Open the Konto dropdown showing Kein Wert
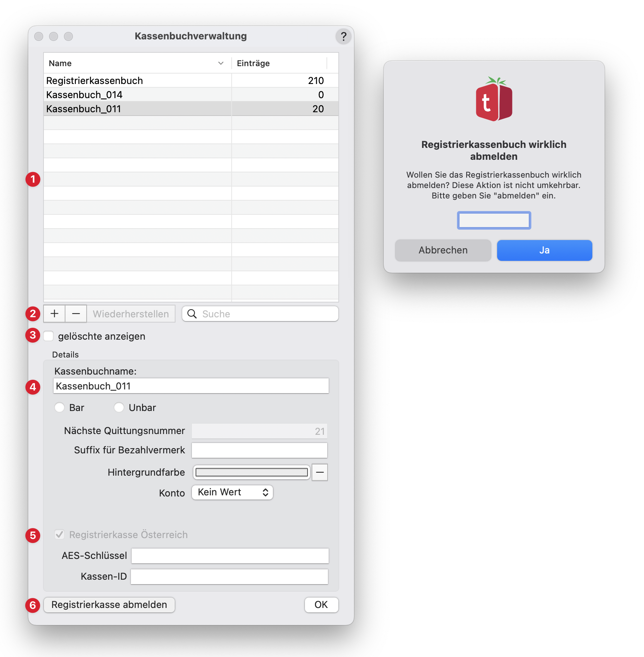This screenshot has width=644, height=657. [232, 492]
